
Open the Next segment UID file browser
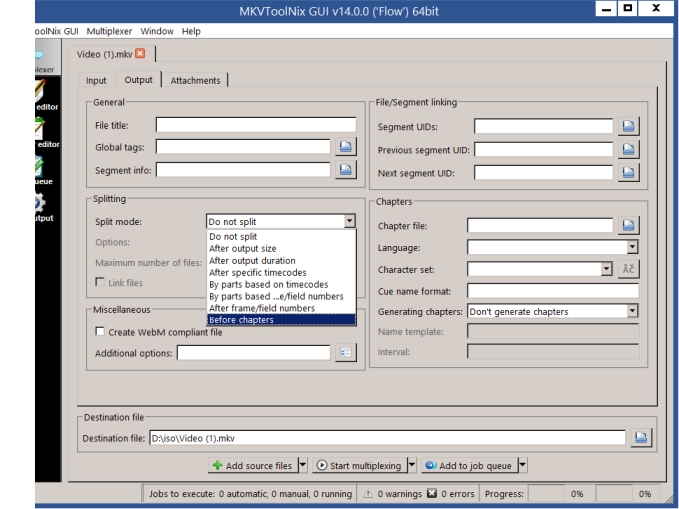(x=628, y=172)
